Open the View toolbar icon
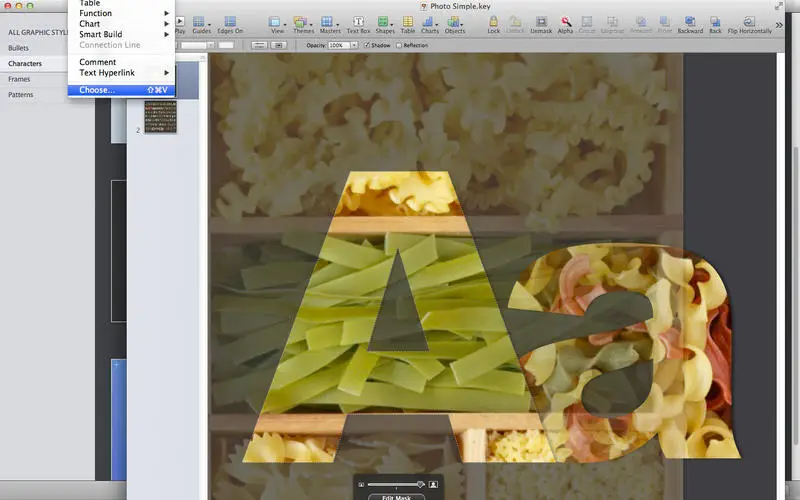 pos(277,24)
